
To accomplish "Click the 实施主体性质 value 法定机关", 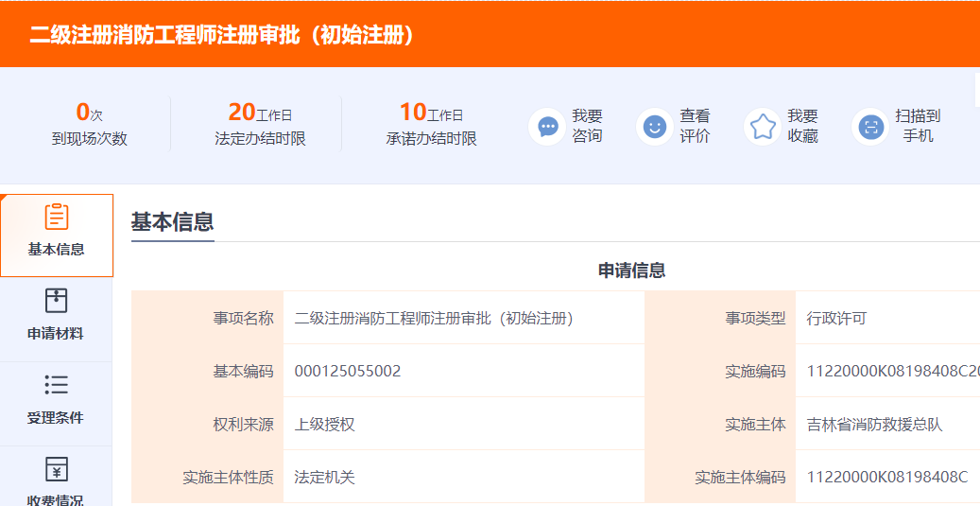I will [x=324, y=477].
